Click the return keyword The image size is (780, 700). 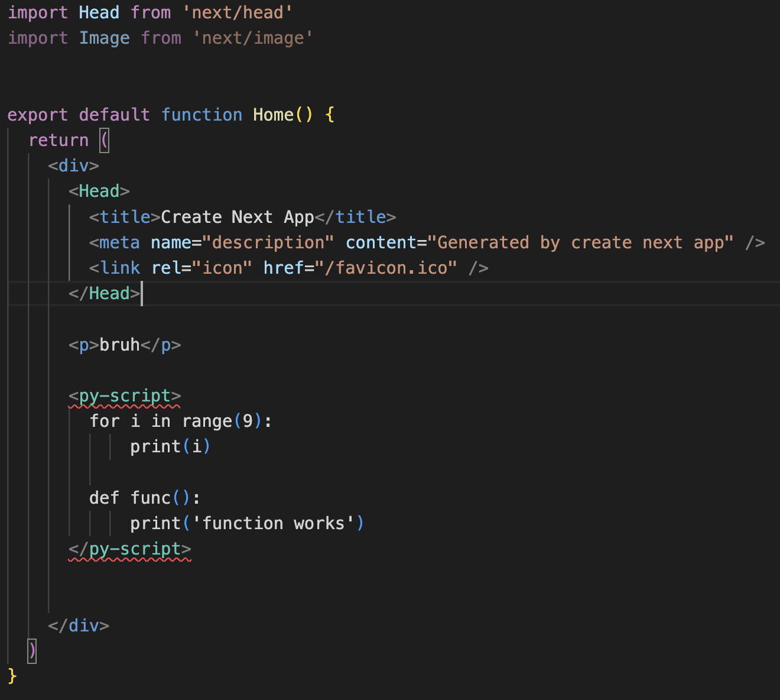[58, 141]
